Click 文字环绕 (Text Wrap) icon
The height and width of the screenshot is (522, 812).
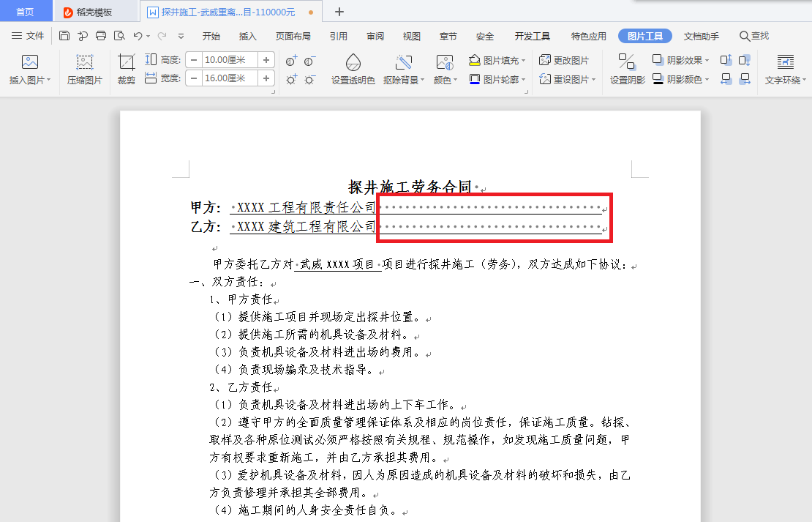click(786, 62)
